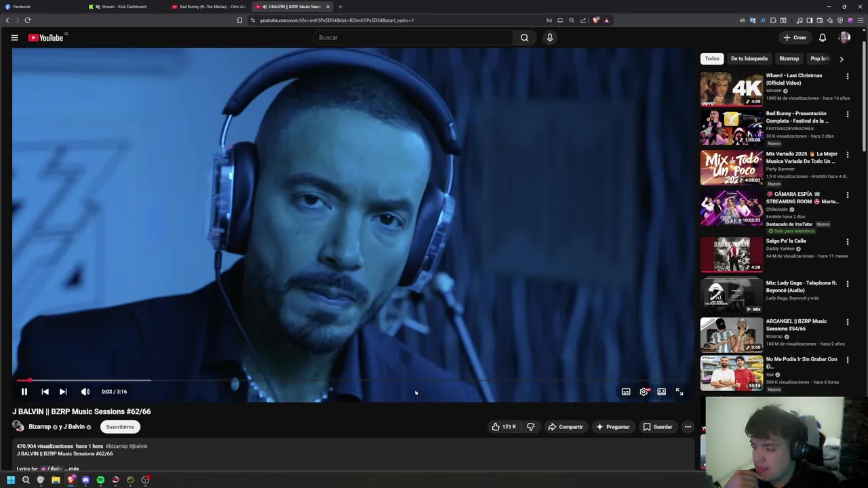868x488 pixels.
Task: Open options for the Wham! Last Christmas video
Action: pos(847,77)
